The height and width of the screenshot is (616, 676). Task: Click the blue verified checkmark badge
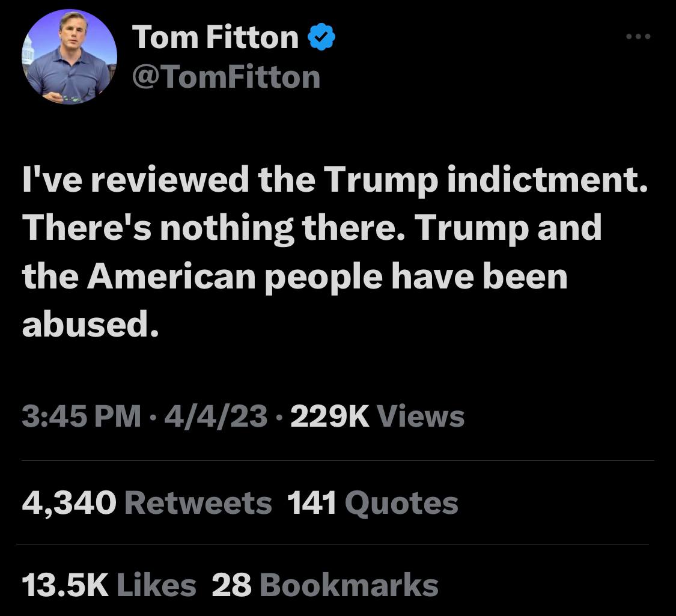tap(321, 38)
